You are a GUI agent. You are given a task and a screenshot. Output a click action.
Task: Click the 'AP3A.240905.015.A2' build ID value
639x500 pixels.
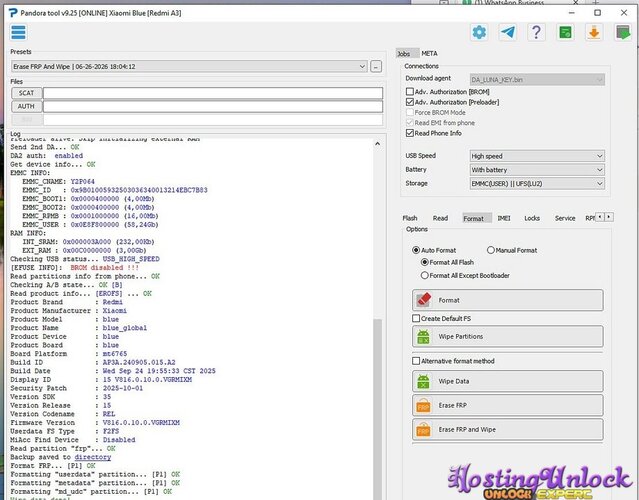click(139, 362)
